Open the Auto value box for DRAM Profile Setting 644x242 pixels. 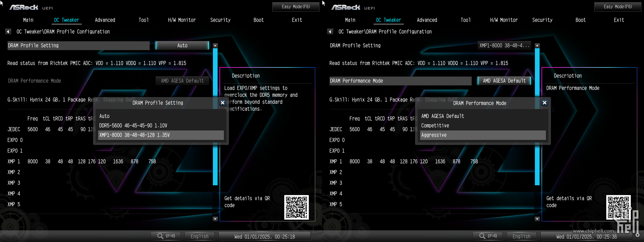coord(182,45)
